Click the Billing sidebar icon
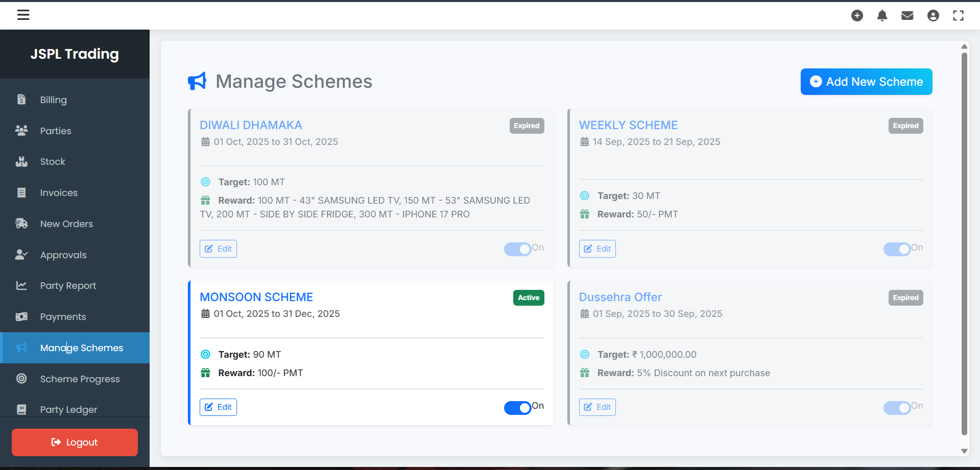This screenshot has width=980, height=470. point(21,100)
